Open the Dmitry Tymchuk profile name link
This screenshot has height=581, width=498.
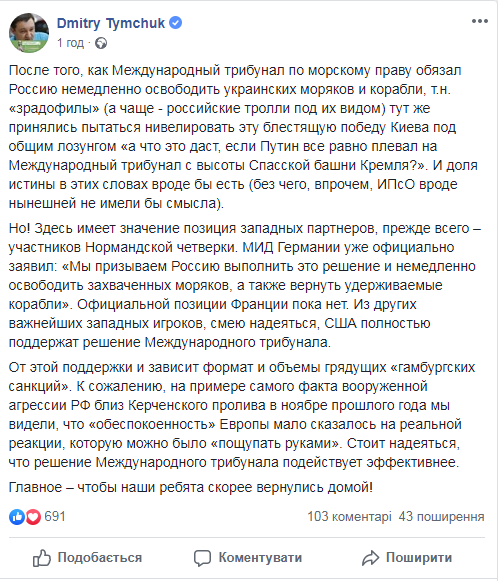(110, 23)
